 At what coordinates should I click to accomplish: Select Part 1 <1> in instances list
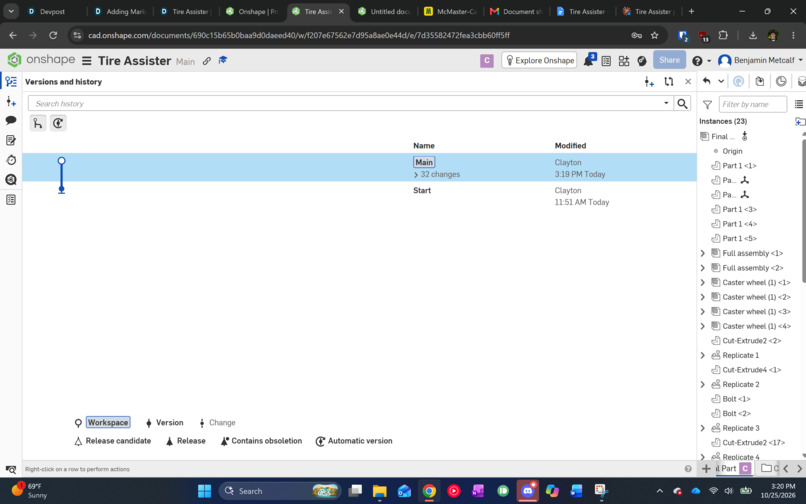click(739, 166)
